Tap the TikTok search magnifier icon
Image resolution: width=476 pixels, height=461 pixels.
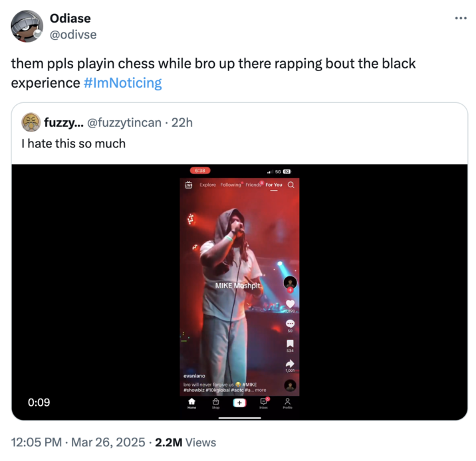[x=291, y=185]
